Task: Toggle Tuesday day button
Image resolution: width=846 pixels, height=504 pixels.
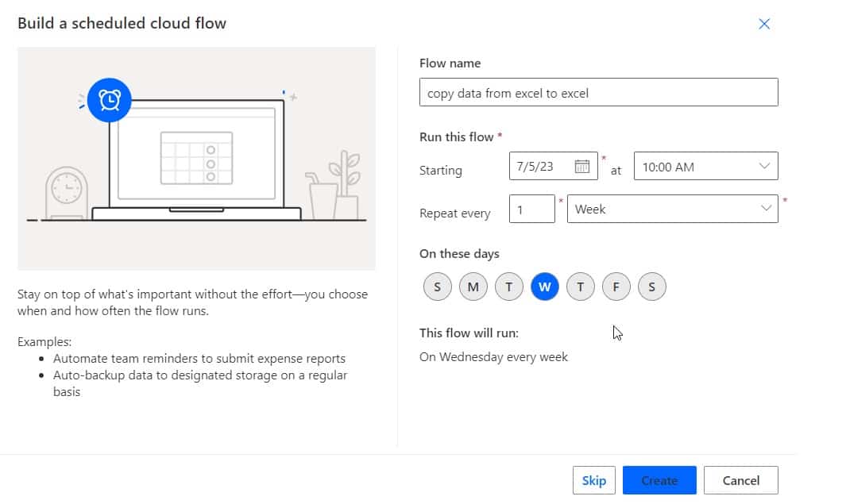Action: tap(508, 287)
